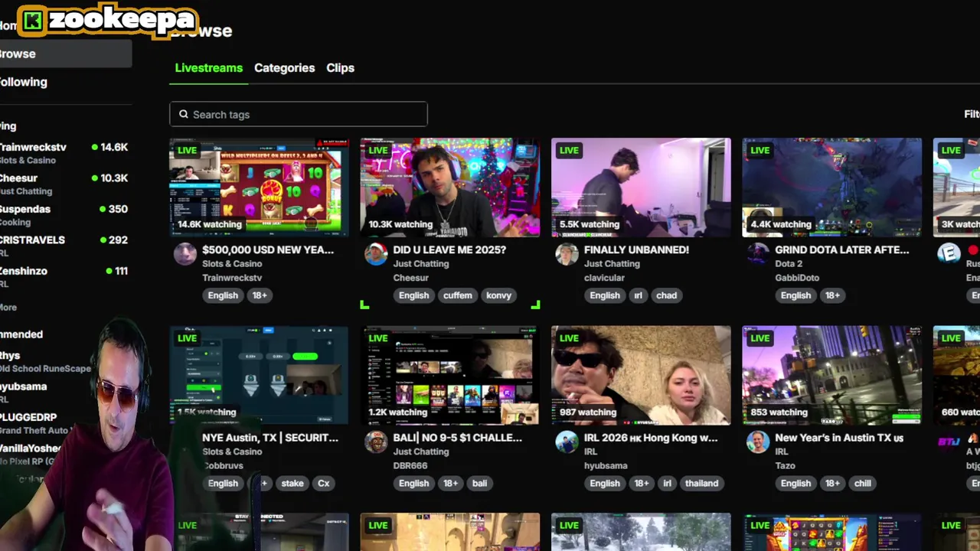The width and height of the screenshot is (980, 551).
Task: Click 987 watching badge on hyubsama thumbnail
Action: click(x=587, y=412)
